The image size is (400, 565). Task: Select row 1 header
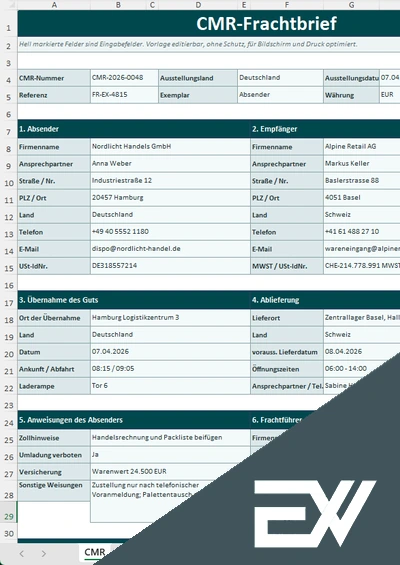tap(9, 24)
